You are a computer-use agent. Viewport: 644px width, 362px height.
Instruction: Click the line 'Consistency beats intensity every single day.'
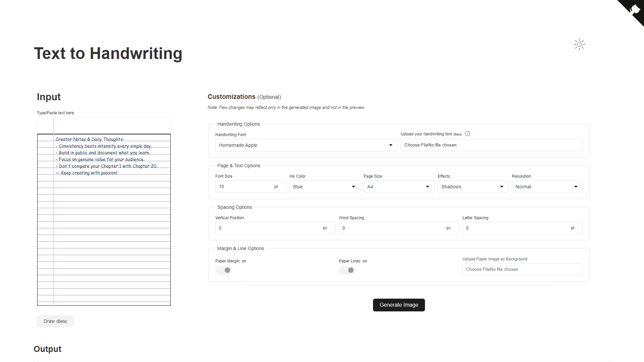pyautogui.click(x=104, y=146)
